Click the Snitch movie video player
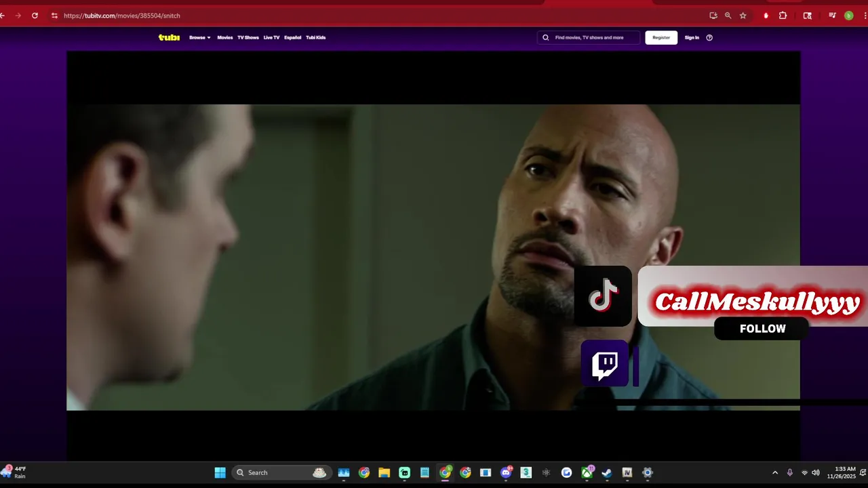The height and width of the screenshot is (488, 868). (433, 256)
